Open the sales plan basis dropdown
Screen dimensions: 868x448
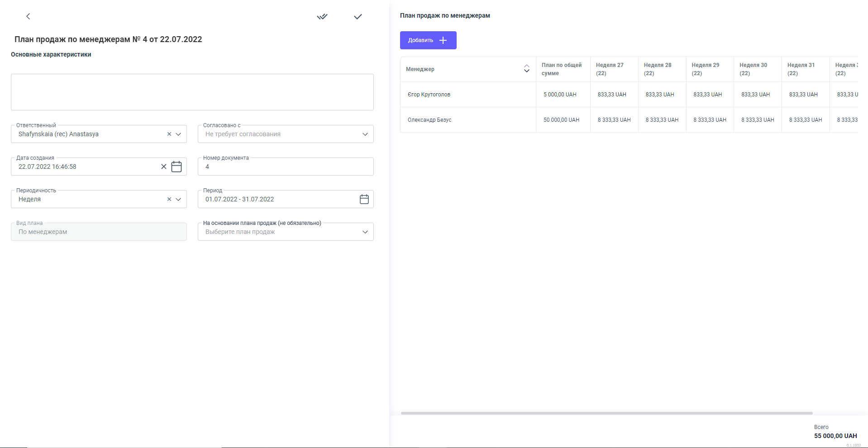(x=365, y=232)
